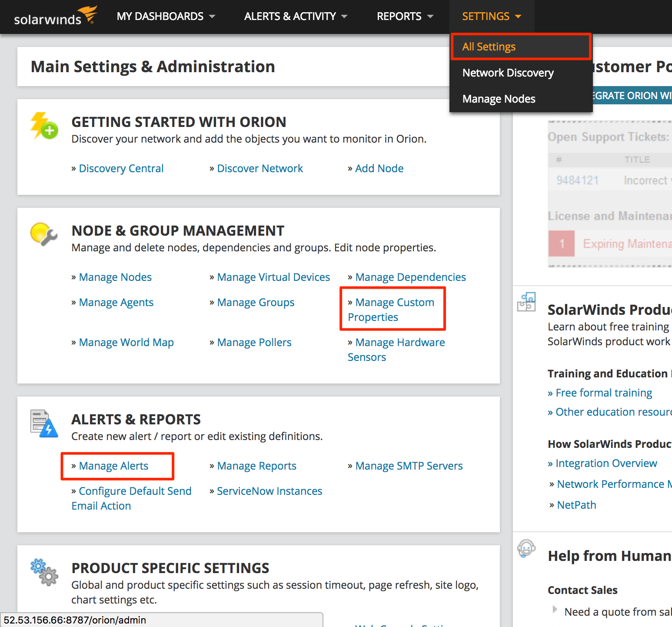Select All Settings from the menu
This screenshot has width=672, height=627.
521,47
